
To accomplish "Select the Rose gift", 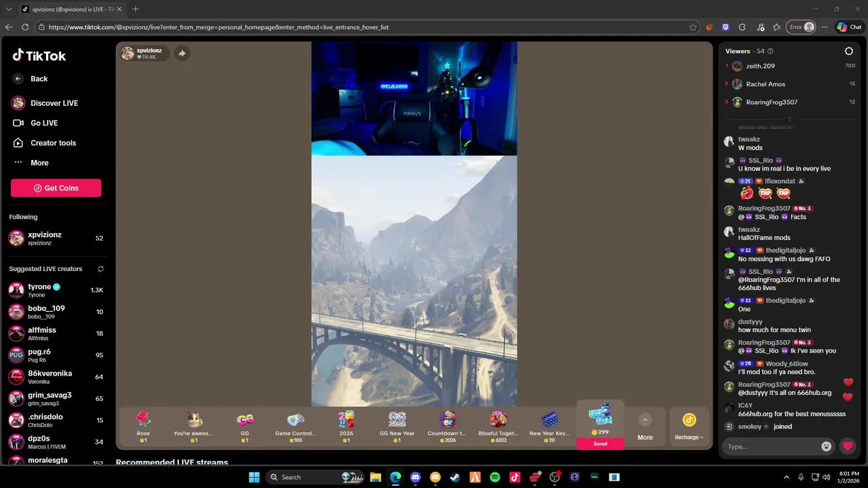I will (x=143, y=426).
